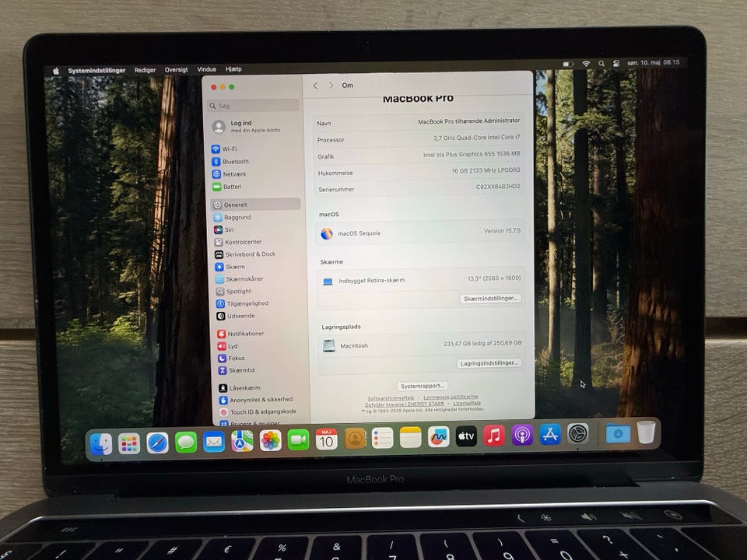This screenshot has width=747, height=560.
Task: Open Maps app in the Dock
Action: [242, 442]
